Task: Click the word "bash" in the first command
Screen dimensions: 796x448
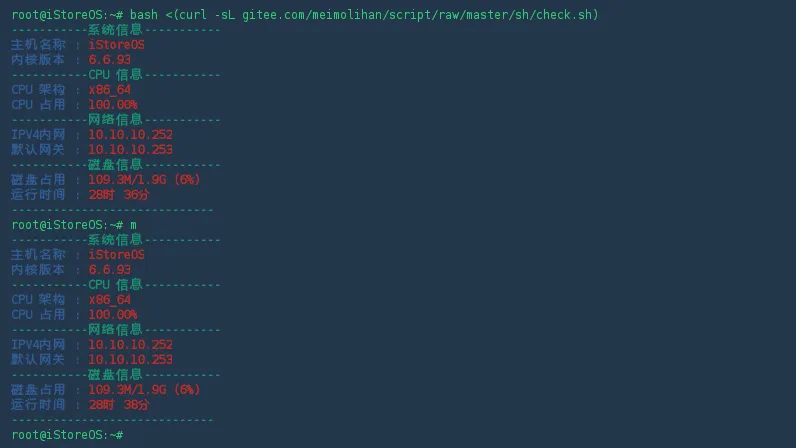Action: click(x=144, y=15)
